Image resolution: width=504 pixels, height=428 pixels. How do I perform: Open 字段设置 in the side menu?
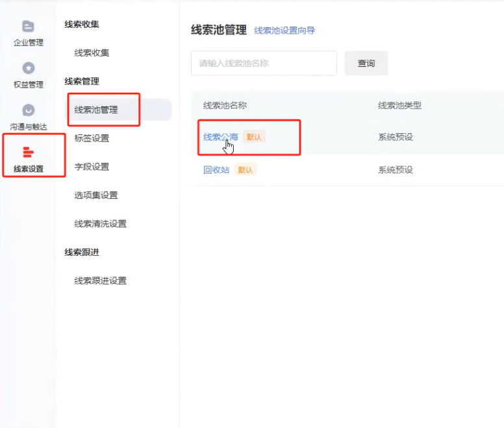92,167
